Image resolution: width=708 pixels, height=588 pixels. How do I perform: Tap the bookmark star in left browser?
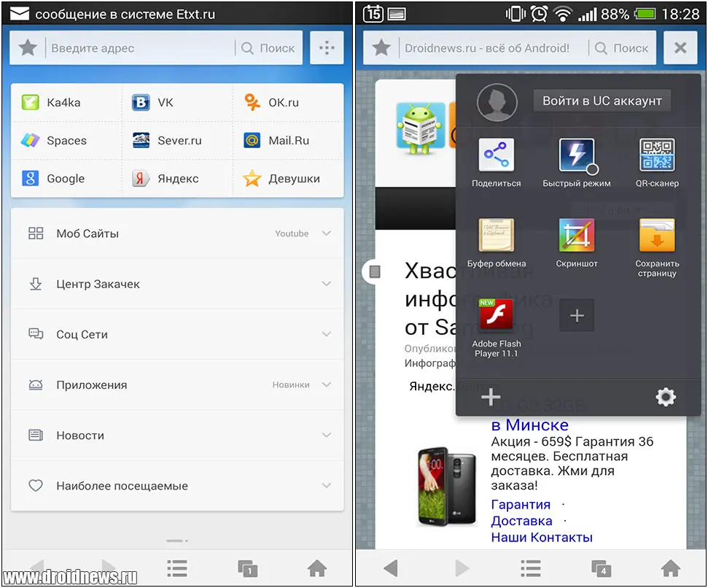(x=28, y=47)
